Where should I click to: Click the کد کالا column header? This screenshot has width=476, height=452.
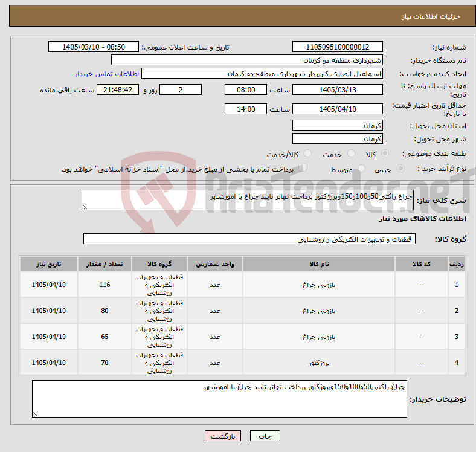(x=422, y=264)
